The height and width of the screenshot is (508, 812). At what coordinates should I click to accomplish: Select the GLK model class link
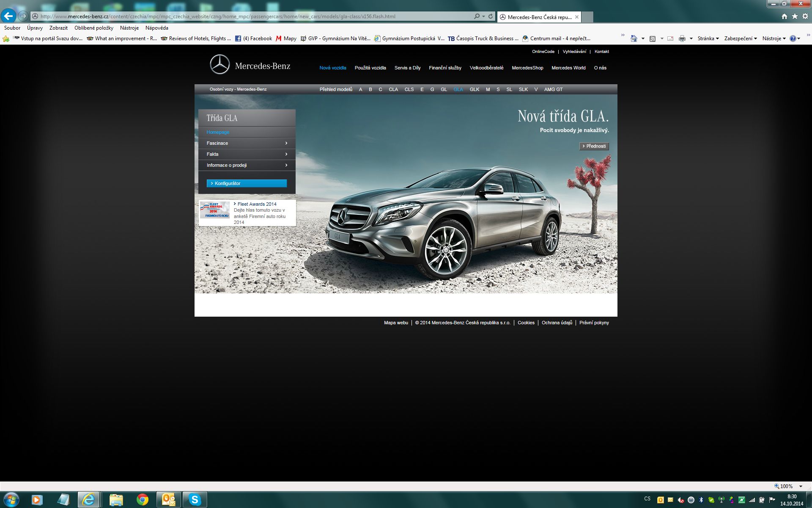pos(475,89)
